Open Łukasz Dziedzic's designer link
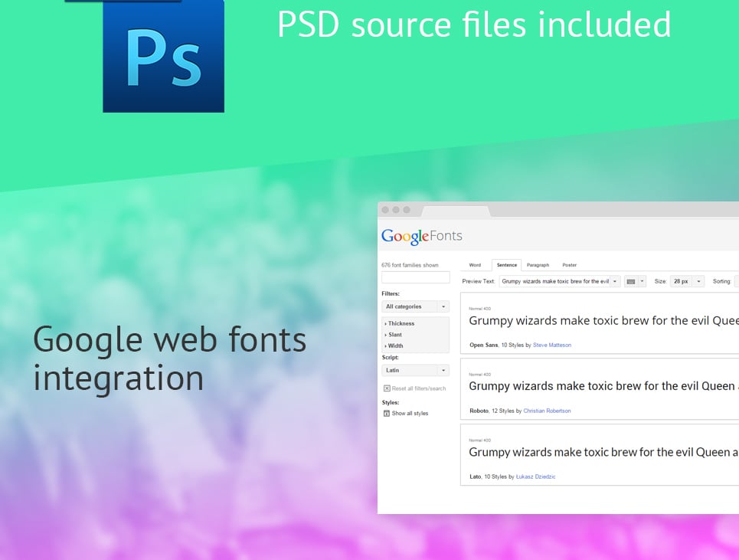Image resolution: width=739 pixels, height=560 pixels. (x=535, y=476)
